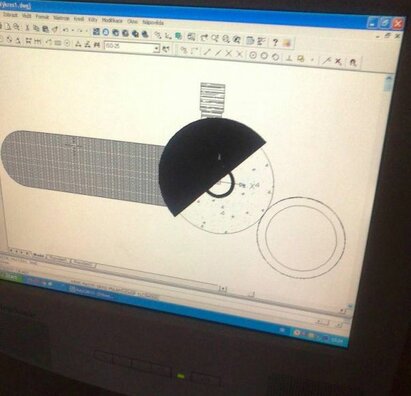411x396 pixels.
Task: Click the Windows Start button
Action: click(10, 276)
